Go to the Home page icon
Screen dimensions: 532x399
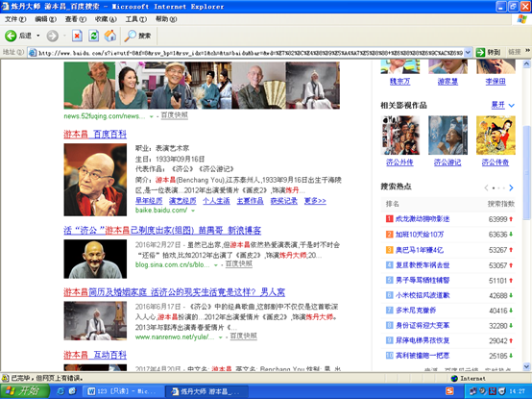click(x=109, y=36)
